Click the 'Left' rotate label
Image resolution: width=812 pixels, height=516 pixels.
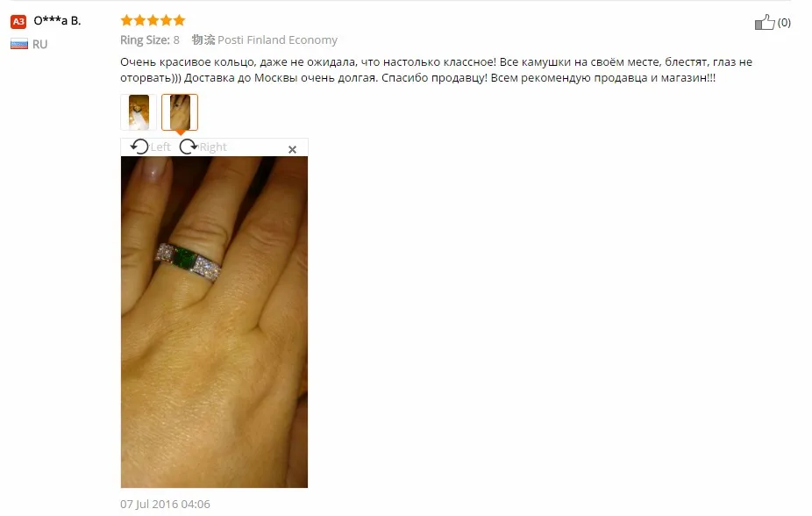160,147
